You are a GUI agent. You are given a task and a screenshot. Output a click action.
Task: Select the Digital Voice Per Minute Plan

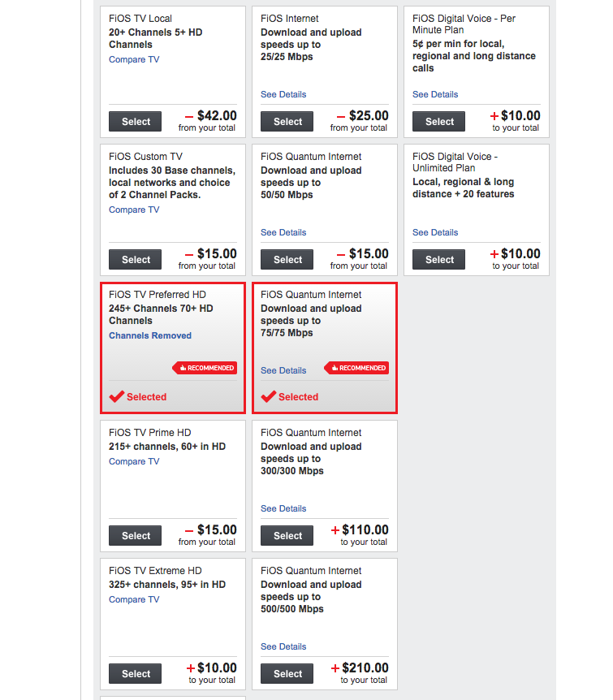[x=439, y=122]
